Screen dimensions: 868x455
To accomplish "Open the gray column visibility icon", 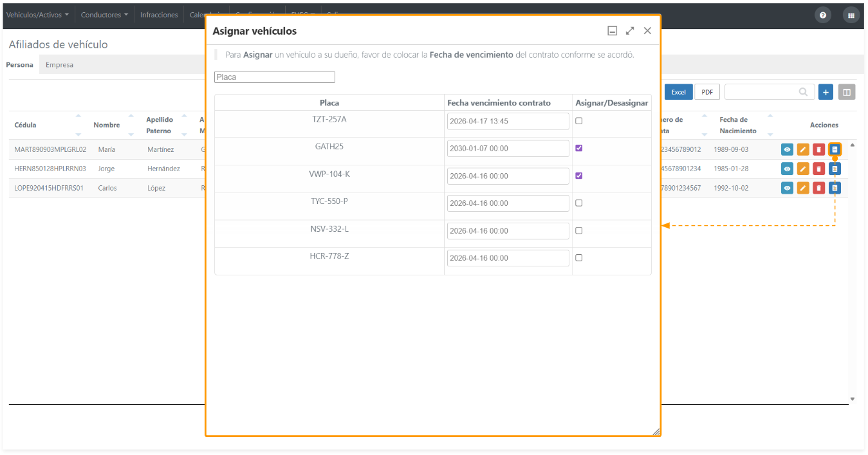I will [x=847, y=92].
